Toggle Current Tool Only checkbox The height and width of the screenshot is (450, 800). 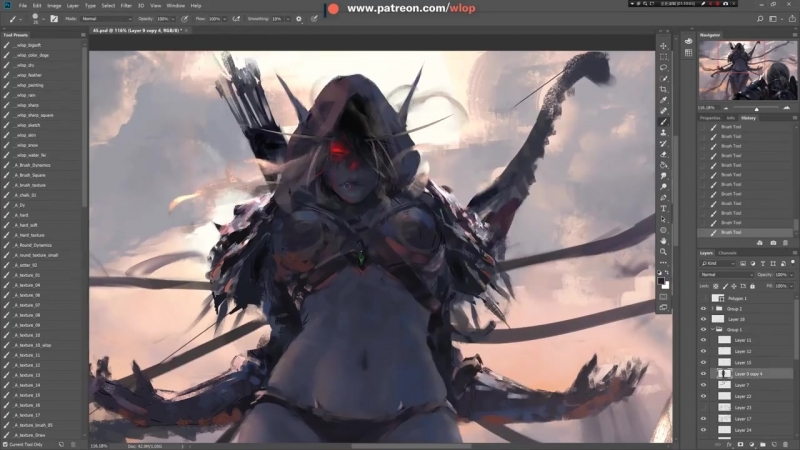6,444
